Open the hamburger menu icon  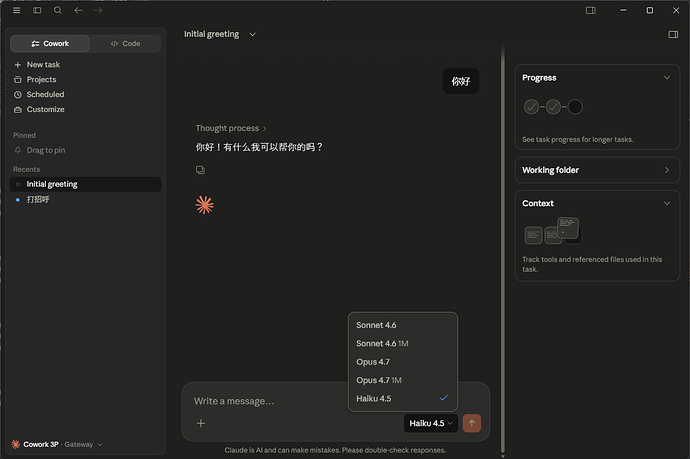coord(16,10)
